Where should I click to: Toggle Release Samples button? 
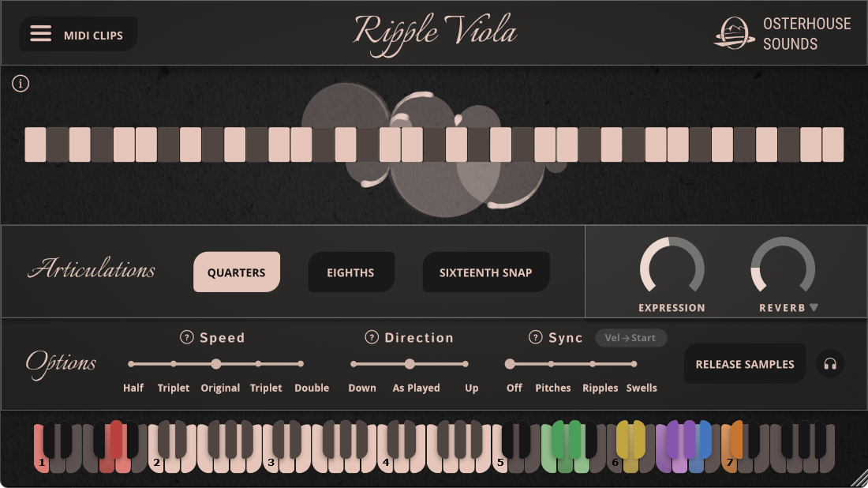(745, 364)
